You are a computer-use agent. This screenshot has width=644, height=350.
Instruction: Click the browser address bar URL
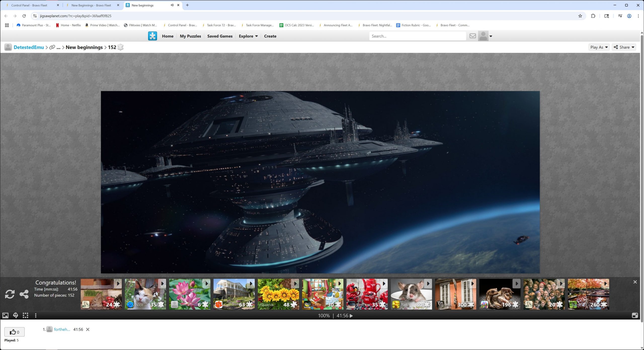pos(75,16)
